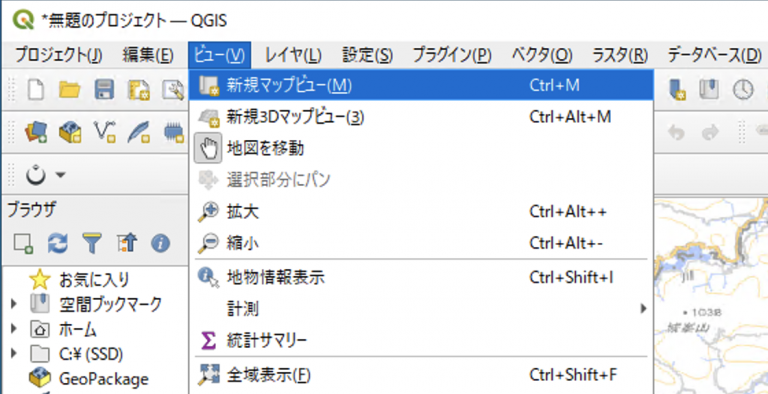Open temporal controller clock icon

pos(743,90)
